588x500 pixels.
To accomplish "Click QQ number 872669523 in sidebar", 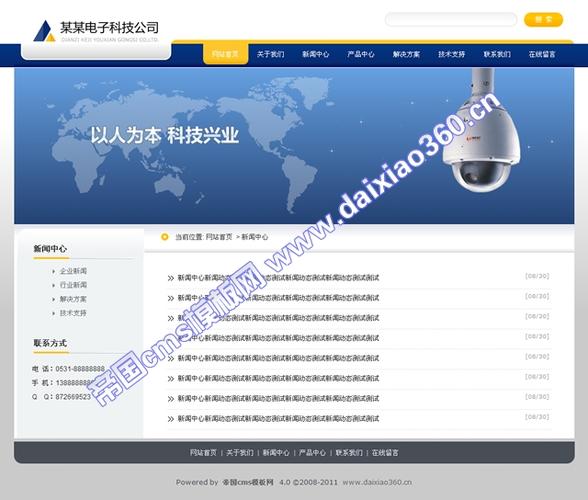I will (73, 396).
